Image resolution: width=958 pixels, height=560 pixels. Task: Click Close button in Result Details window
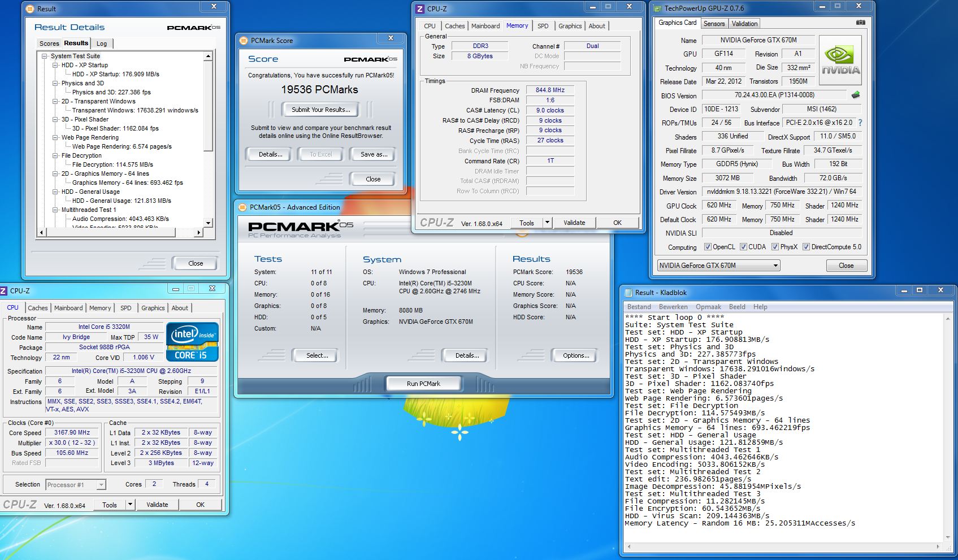tap(196, 263)
